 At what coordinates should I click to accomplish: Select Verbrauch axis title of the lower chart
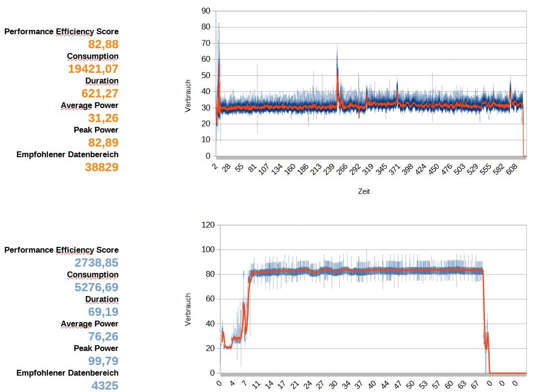tap(188, 310)
